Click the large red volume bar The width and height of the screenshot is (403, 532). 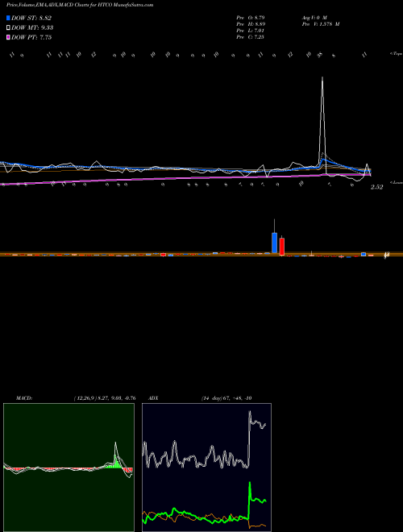(282, 247)
